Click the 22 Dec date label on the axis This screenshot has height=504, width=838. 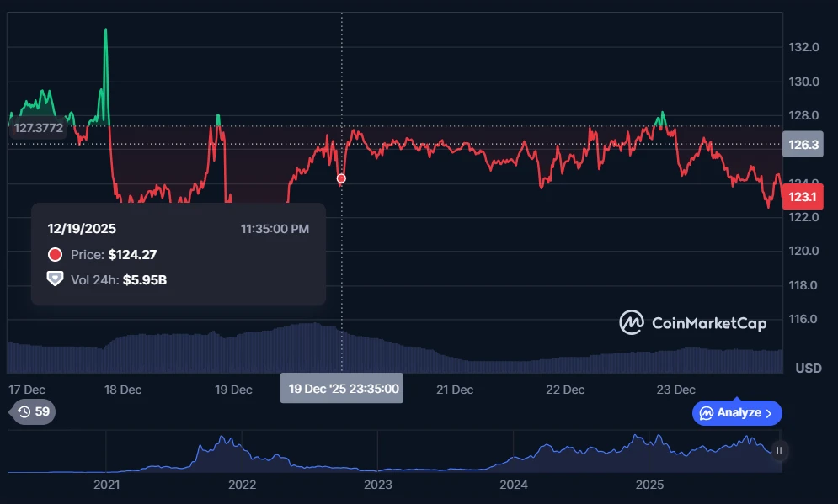(x=565, y=390)
